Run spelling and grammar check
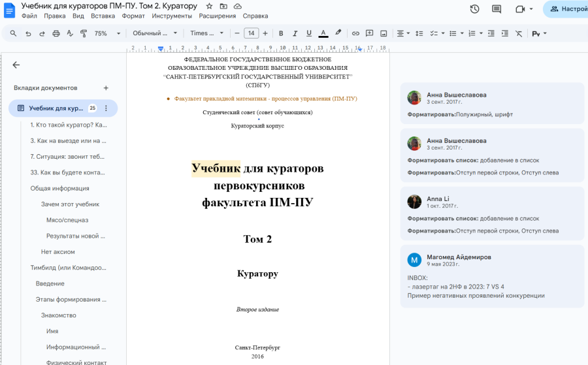The height and width of the screenshot is (365, 588). click(x=70, y=33)
